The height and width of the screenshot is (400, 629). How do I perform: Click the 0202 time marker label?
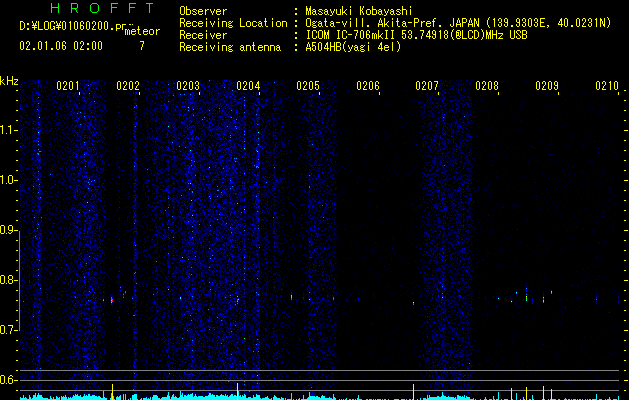pyautogui.click(x=128, y=86)
